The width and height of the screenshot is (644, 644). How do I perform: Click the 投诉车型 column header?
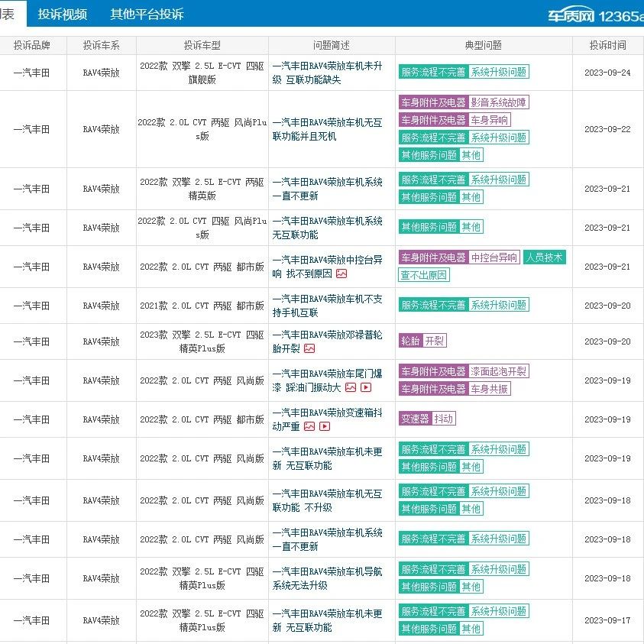point(202,45)
